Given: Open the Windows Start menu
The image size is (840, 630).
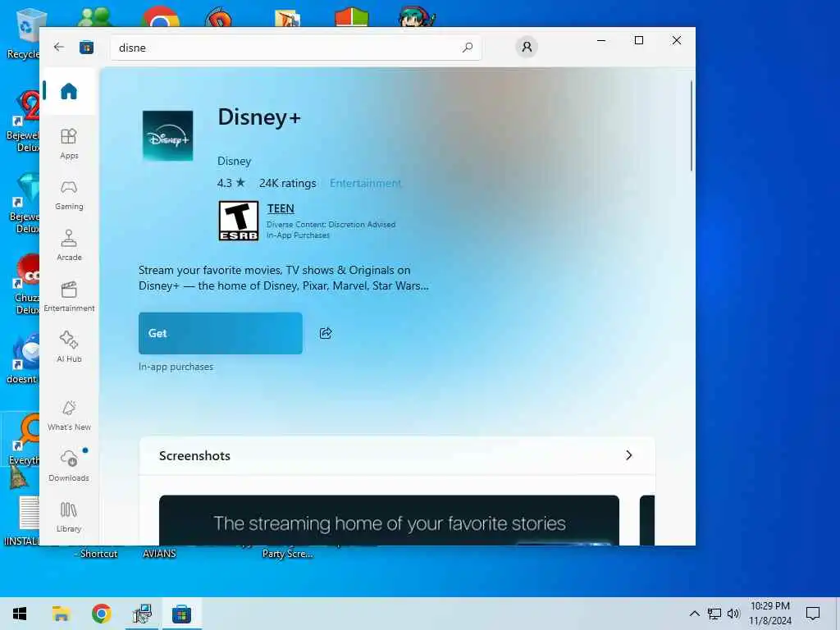Looking at the screenshot, I should tap(20, 614).
